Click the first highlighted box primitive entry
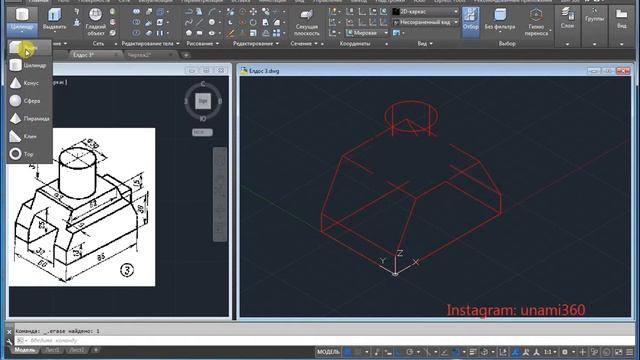 (29, 48)
